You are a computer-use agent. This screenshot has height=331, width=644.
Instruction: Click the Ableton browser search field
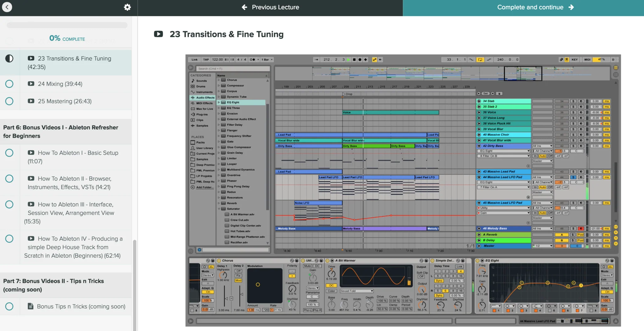point(233,69)
